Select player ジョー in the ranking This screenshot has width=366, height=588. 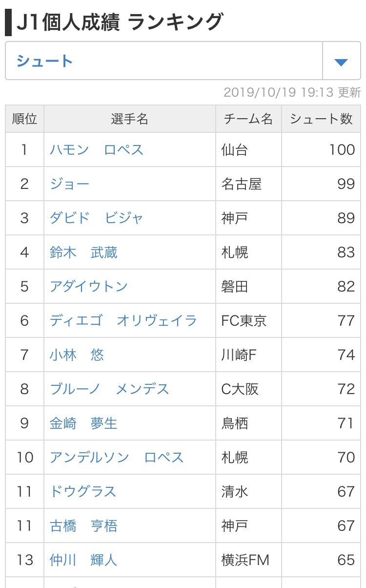coord(70,184)
